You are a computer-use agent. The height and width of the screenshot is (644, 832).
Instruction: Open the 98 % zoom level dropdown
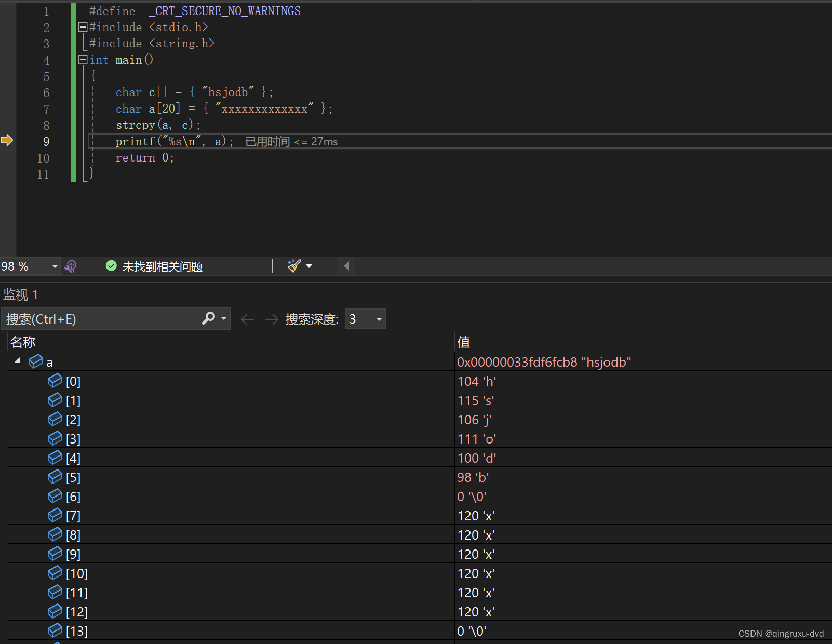pos(55,266)
